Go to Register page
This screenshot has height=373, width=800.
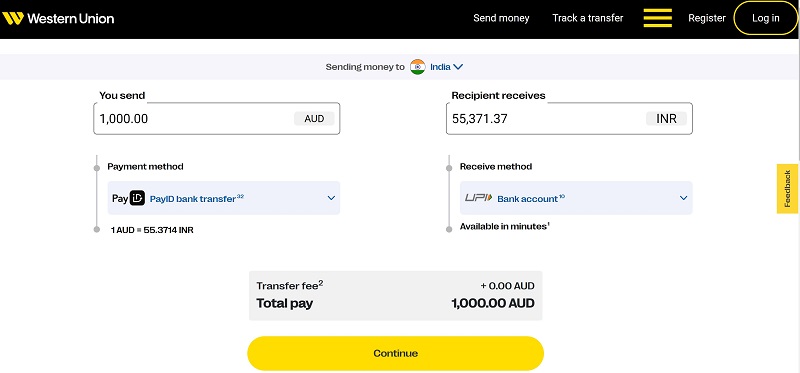(707, 18)
